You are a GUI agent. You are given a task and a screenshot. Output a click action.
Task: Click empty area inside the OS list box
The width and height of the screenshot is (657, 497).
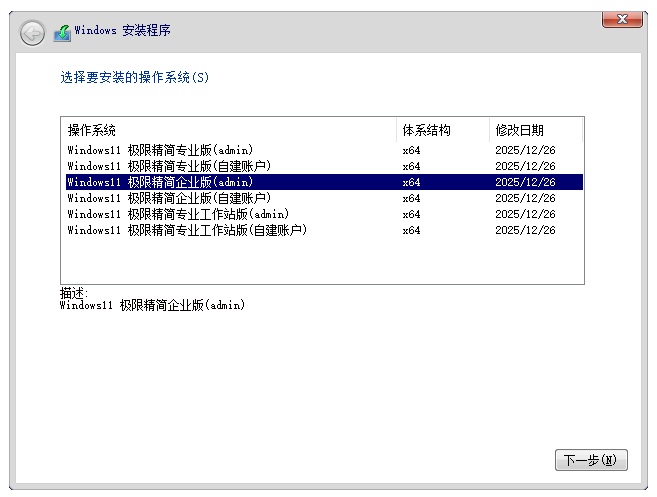(x=320, y=262)
